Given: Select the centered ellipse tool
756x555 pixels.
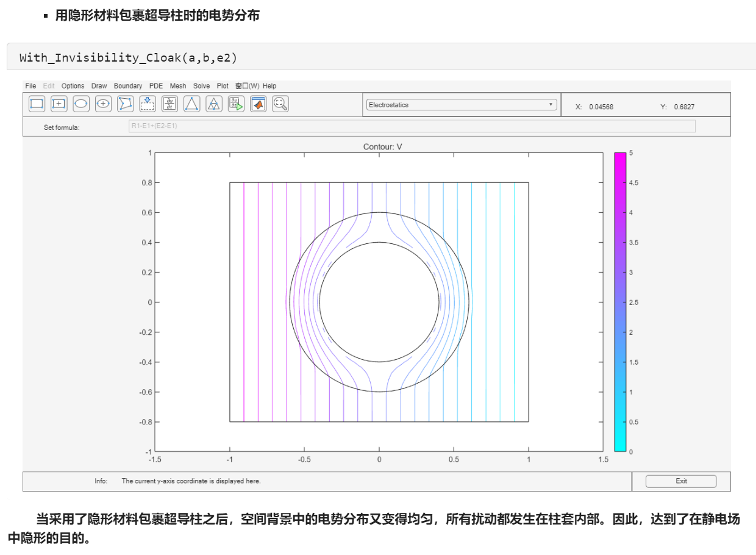Looking at the screenshot, I should pyautogui.click(x=103, y=104).
